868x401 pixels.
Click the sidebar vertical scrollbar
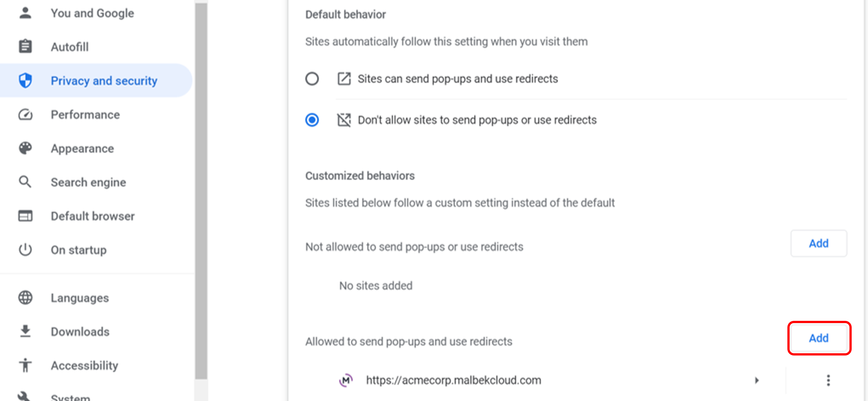pyautogui.click(x=201, y=189)
